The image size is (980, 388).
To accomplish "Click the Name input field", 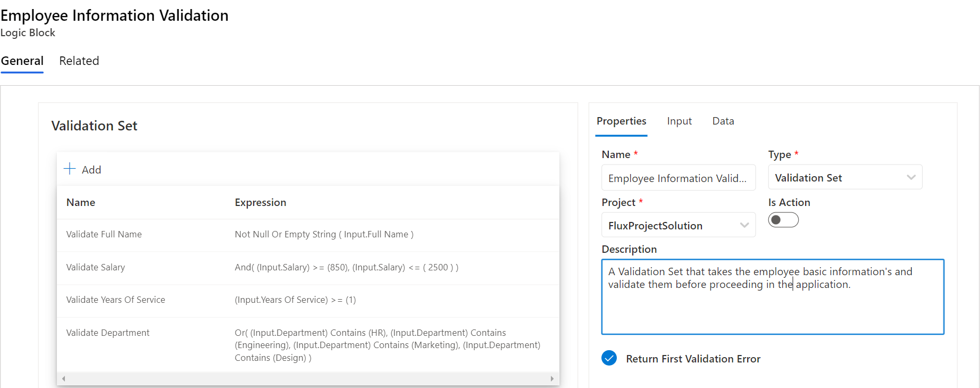I will (679, 178).
